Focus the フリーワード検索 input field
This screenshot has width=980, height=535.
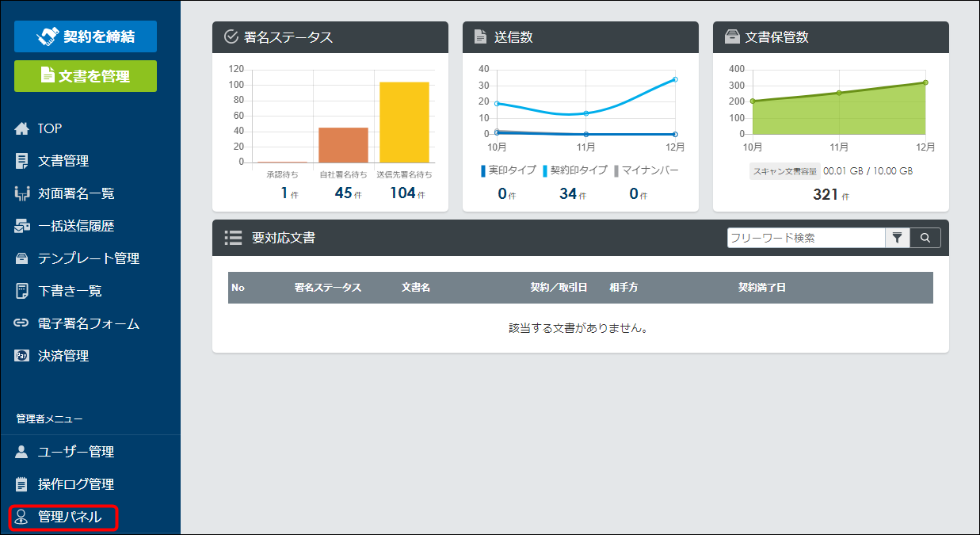805,238
